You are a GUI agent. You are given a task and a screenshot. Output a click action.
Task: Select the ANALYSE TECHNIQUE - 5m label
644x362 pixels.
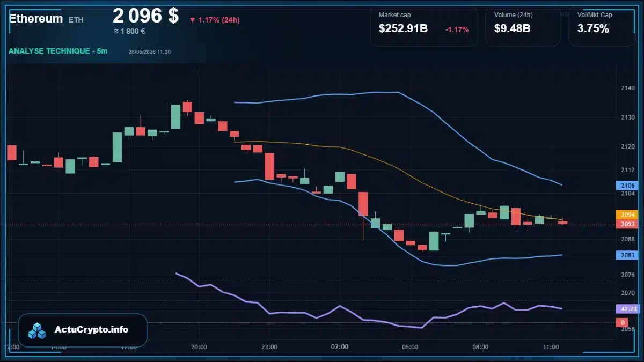tap(58, 51)
